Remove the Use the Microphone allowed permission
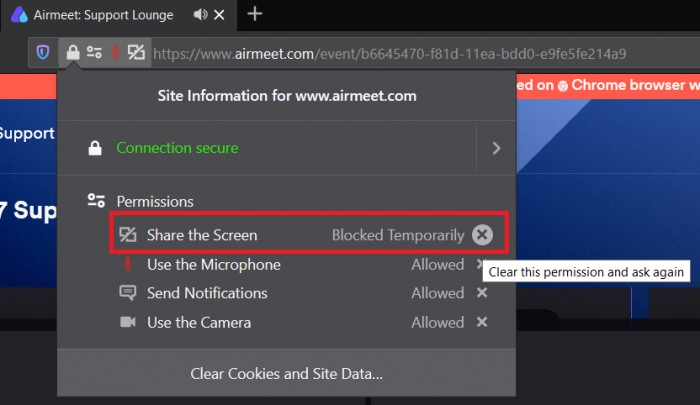The width and height of the screenshot is (700, 405). [x=479, y=264]
